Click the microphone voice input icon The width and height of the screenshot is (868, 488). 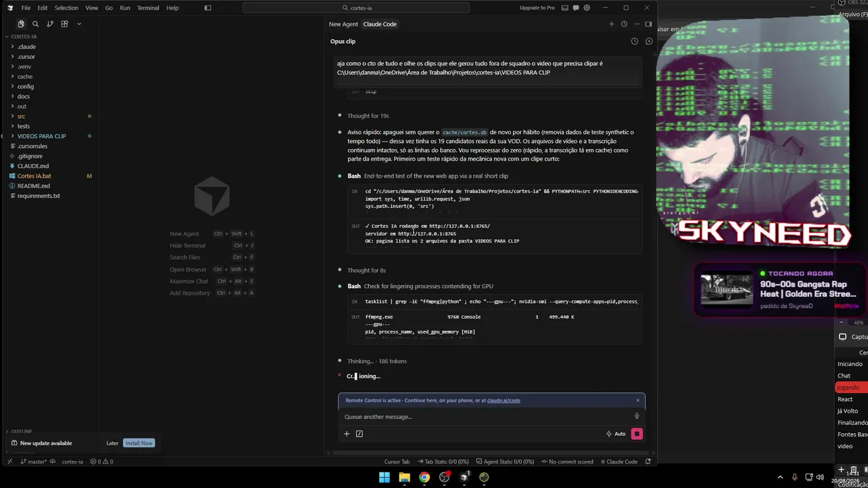point(637,416)
